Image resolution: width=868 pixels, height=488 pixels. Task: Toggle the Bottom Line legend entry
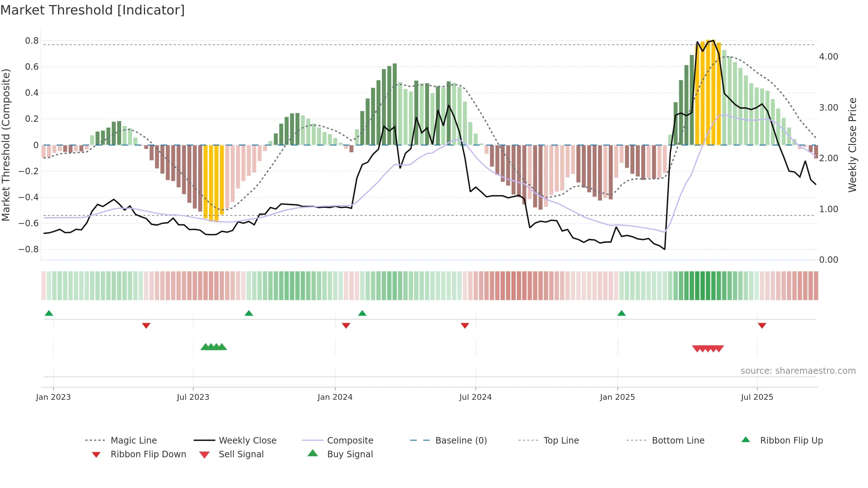pyautogui.click(x=665, y=440)
